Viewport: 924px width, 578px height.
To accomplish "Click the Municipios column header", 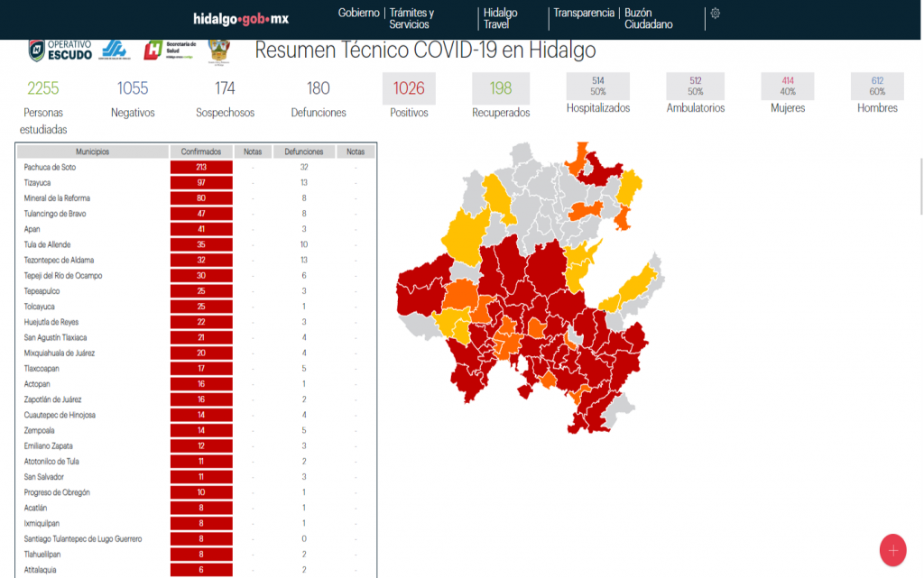I will (93, 151).
